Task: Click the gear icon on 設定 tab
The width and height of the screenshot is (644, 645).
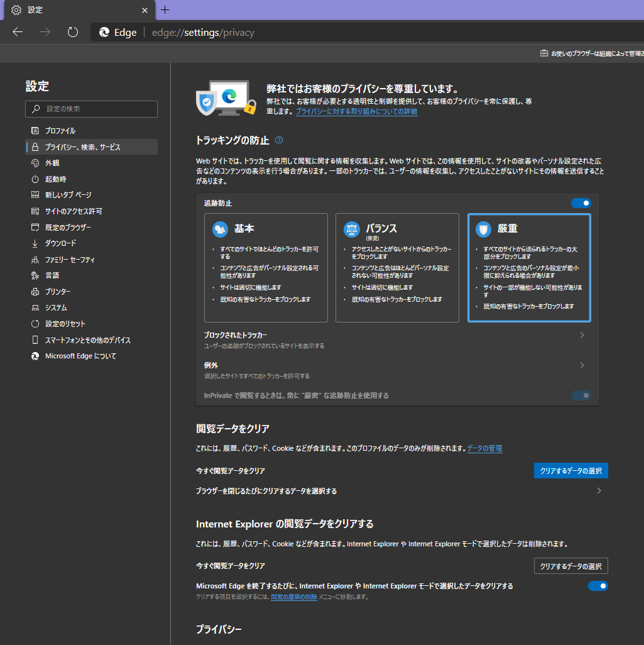Action: pyautogui.click(x=16, y=10)
